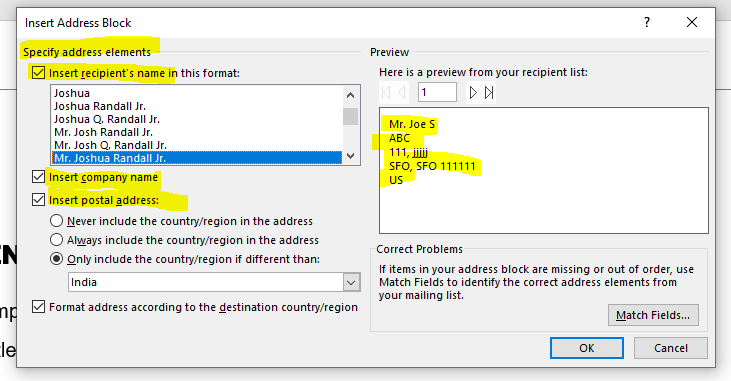The height and width of the screenshot is (381, 731).
Task: Show next recipient preview record
Action: point(473,93)
